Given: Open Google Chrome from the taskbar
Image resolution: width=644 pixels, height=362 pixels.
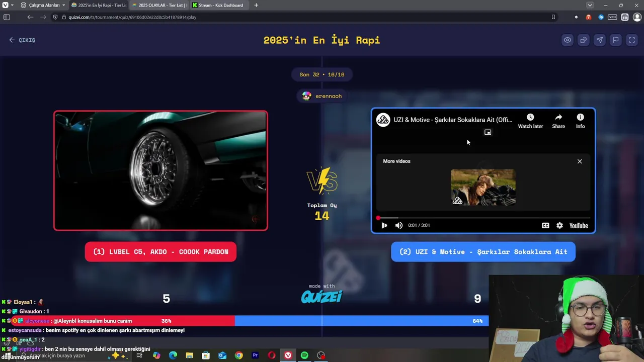Looking at the screenshot, I should [238, 355].
